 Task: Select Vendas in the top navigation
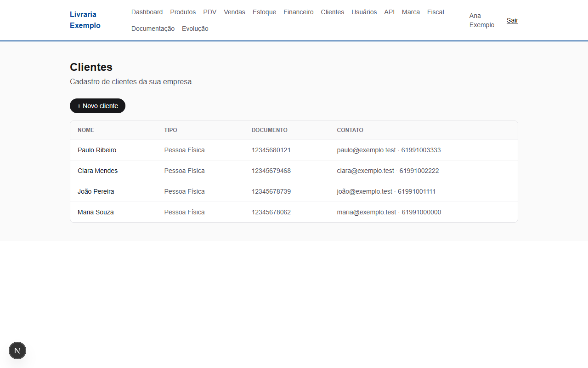[234, 12]
